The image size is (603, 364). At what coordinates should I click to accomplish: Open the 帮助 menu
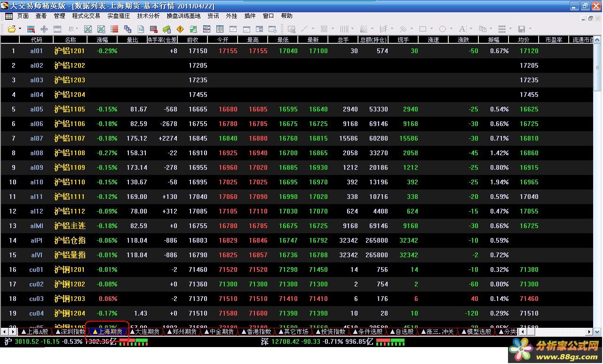(x=286, y=16)
